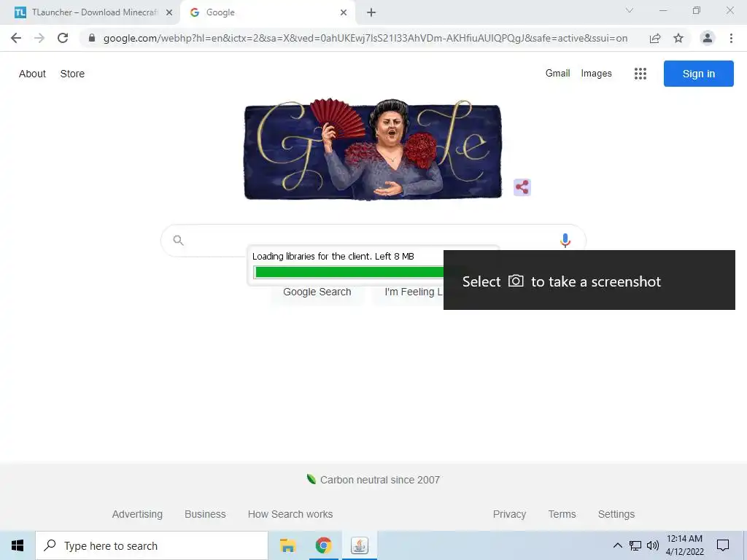Open File Explorer from the taskbar
Image resolution: width=747 pixels, height=560 pixels.
(x=287, y=545)
